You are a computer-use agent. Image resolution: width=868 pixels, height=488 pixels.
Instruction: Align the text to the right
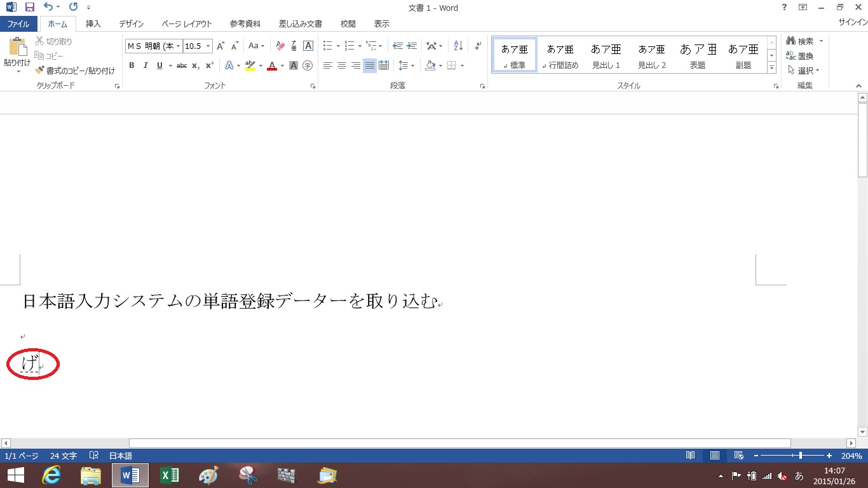pos(355,65)
